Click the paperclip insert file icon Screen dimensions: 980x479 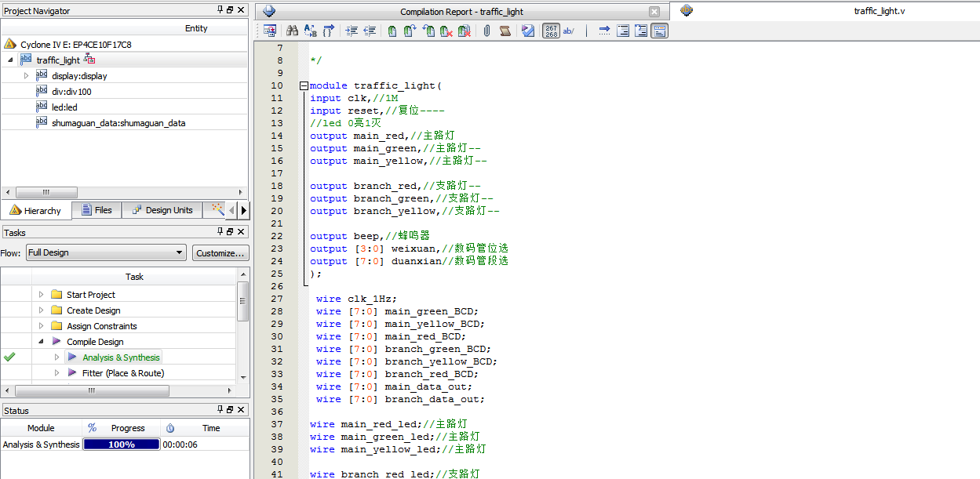click(x=486, y=31)
